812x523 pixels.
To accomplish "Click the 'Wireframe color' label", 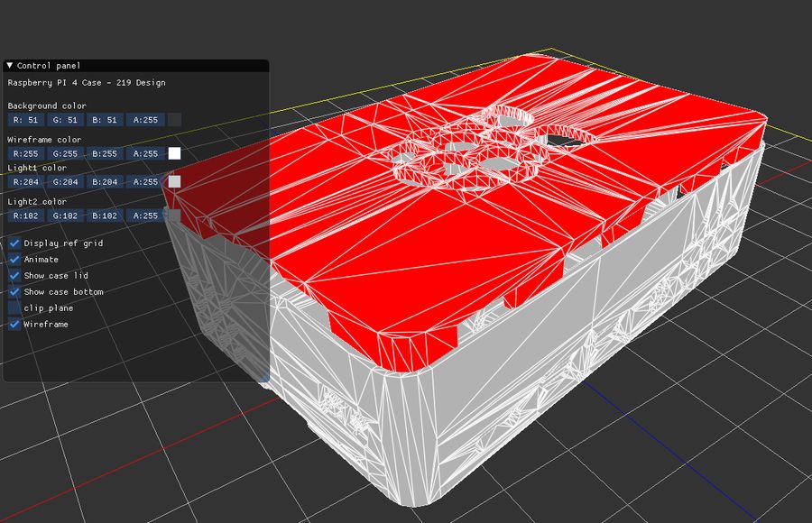I will click(x=44, y=139).
